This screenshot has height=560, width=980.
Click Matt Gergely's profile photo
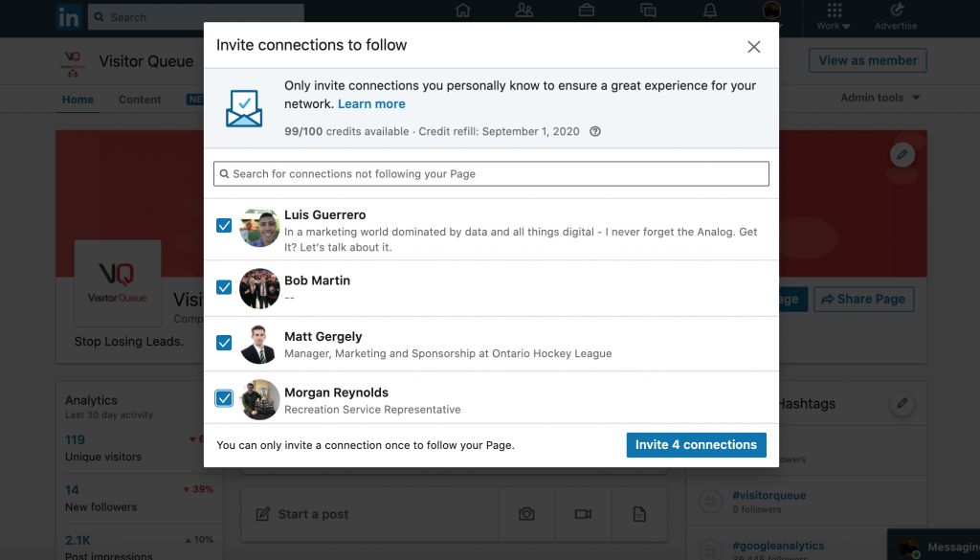[259, 345]
